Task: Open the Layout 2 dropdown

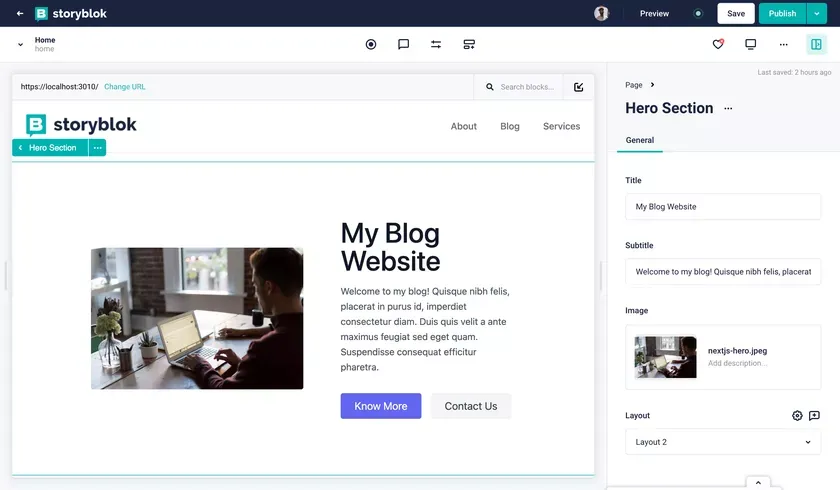Action: pyautogui.click(x=723, y=442)
